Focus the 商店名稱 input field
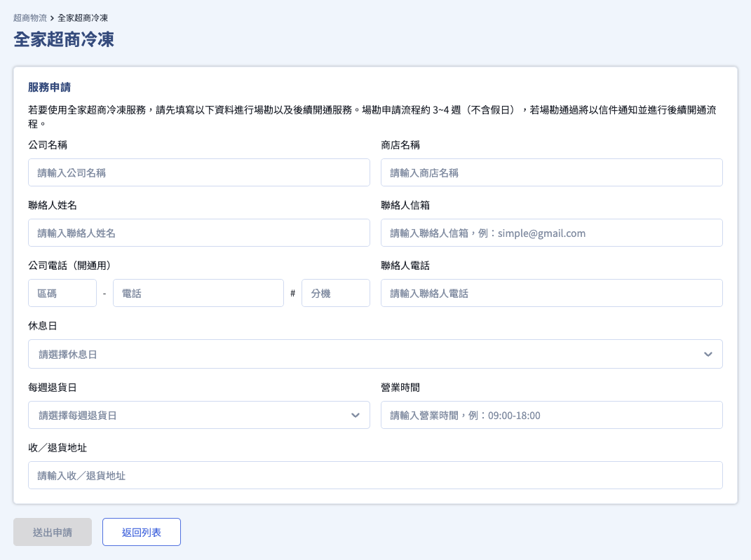 point(551,172)
